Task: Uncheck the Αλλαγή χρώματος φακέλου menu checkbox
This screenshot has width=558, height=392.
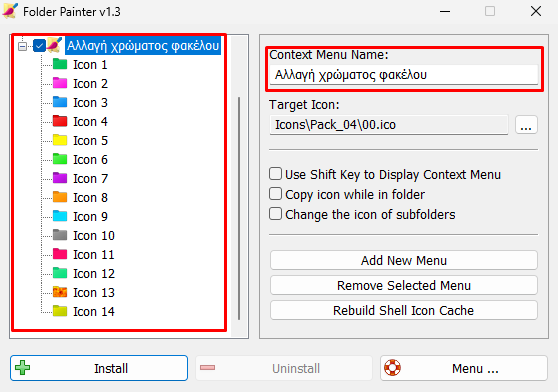Action: click(39, 46)
